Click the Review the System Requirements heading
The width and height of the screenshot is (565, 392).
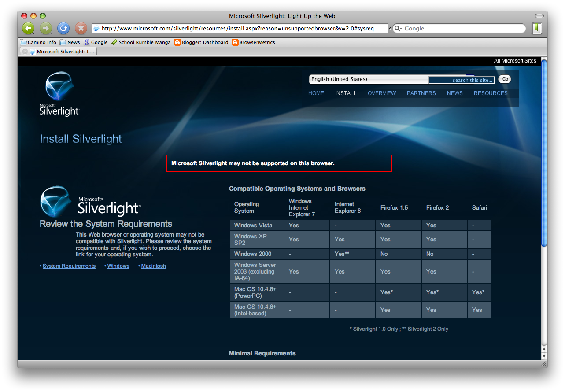[x=106, y=224]
